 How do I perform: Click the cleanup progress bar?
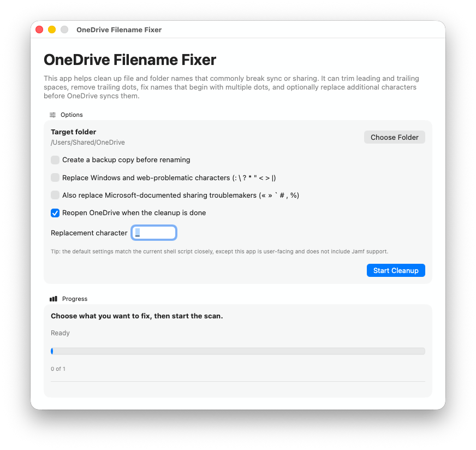(x=238, y=351)
